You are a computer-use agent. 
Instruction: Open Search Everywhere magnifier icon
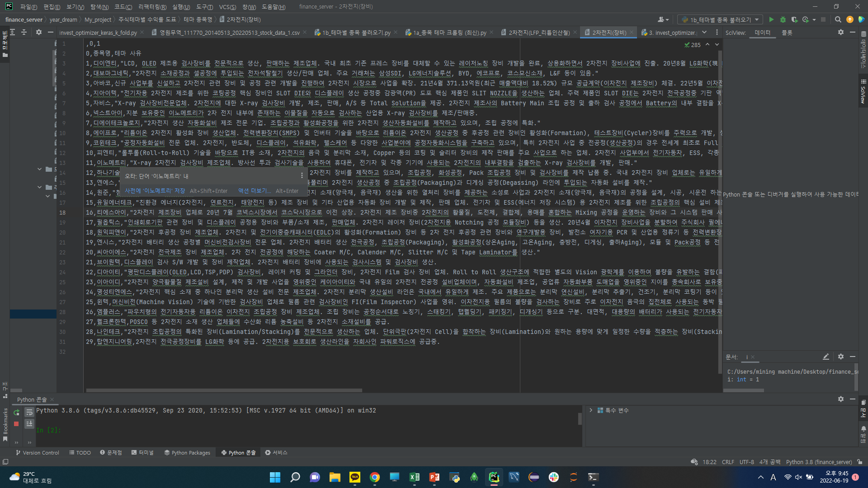(x=838, y=19)
